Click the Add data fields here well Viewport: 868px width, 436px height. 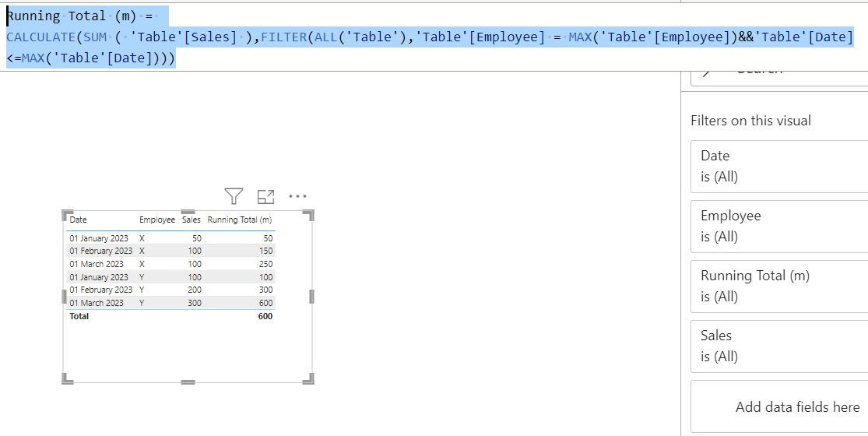click(x=779, y=406)
